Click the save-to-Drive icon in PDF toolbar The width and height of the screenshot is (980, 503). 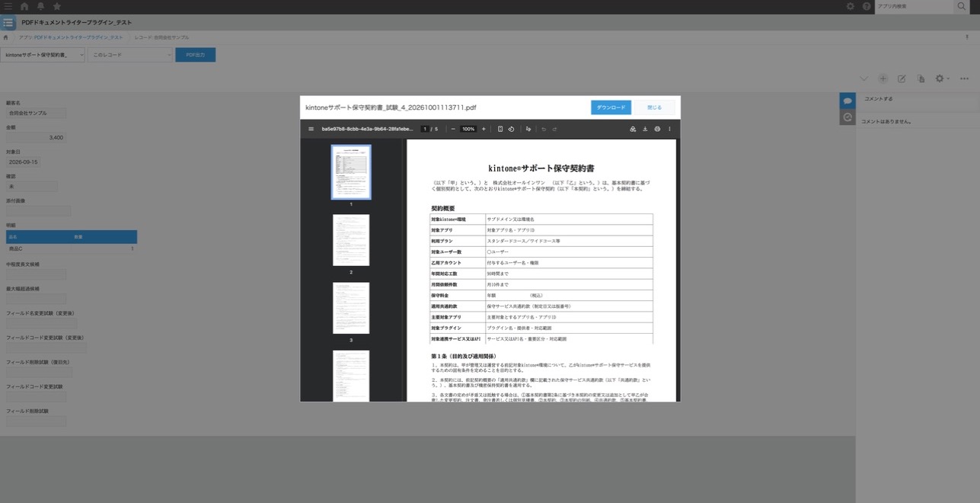[x=633, y=129]
